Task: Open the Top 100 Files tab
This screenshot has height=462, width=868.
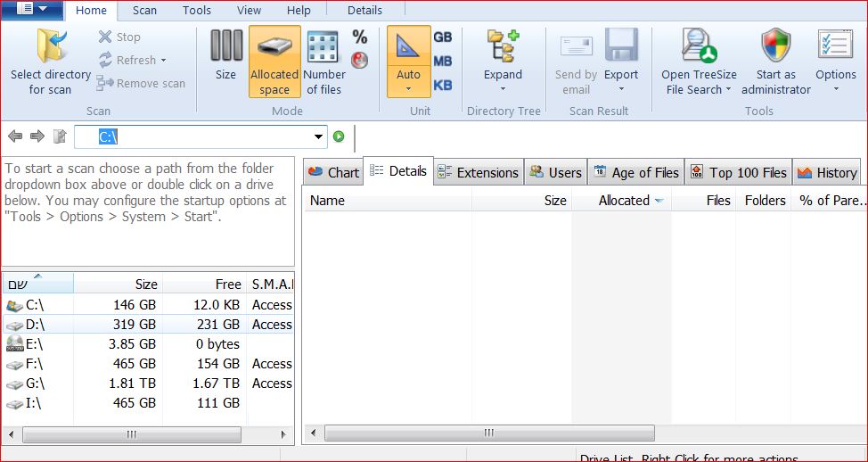Action: click(739, 173)
